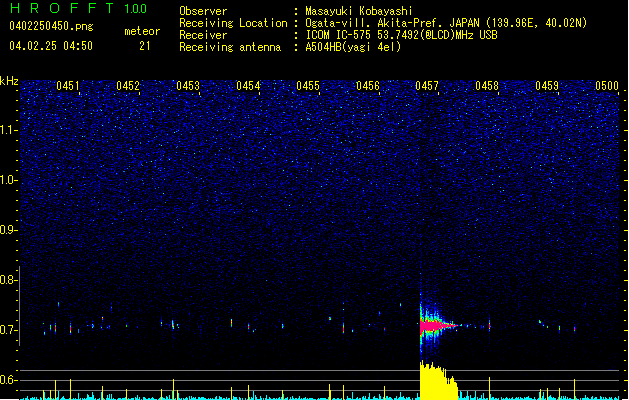Click the 1.0 kHz axis label
The width and height of the screenshot is (629, 400).
point(9,180)
